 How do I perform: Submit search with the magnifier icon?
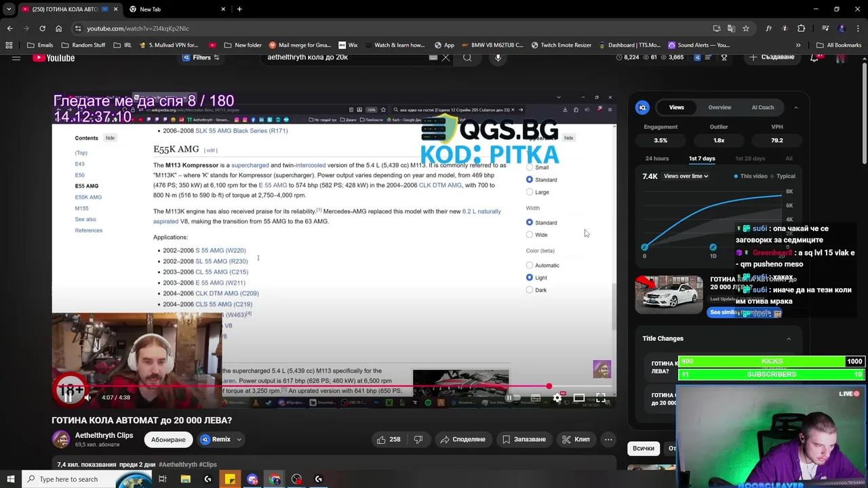tap(467, 58)
